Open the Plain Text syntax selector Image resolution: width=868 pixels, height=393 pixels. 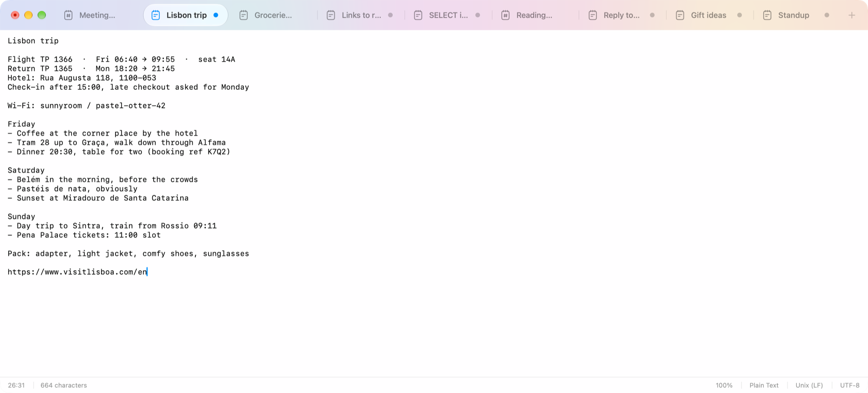click(x=764, y=385)
